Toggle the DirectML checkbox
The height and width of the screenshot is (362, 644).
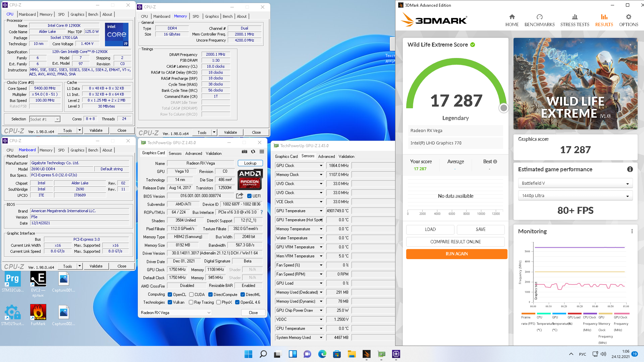(243, 295)
